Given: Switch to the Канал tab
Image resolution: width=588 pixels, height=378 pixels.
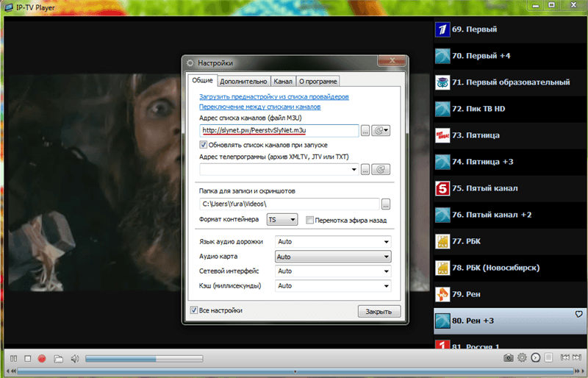Looking at the screenshot, I should point(283,81).
